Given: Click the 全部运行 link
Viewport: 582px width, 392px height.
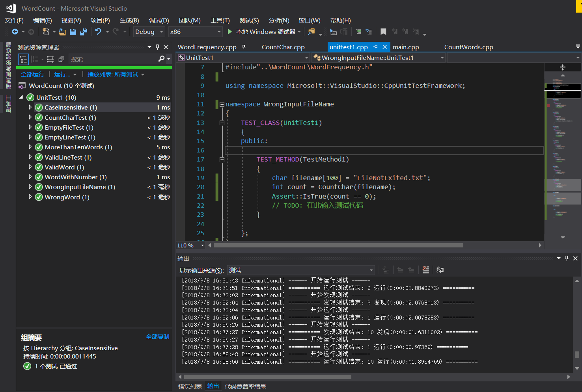Looking at the screenshot, I should [33, 74].
